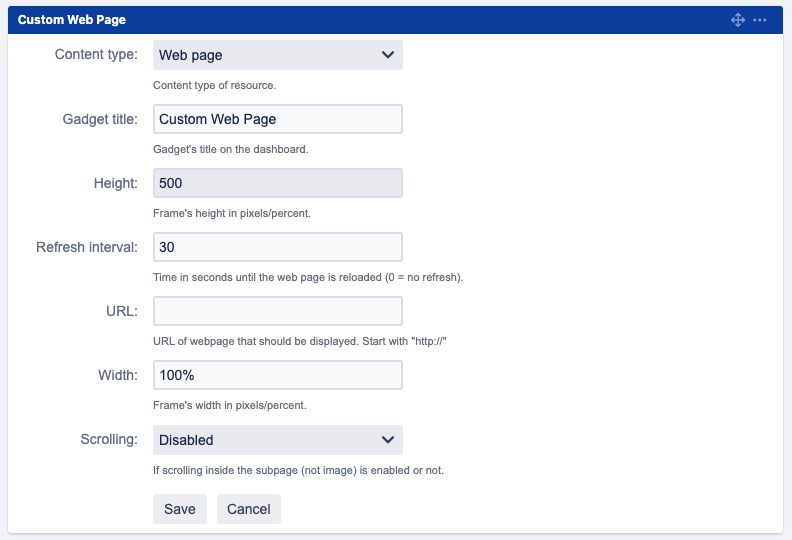Focus the Height field showing 500

click(x=278, y=183)
